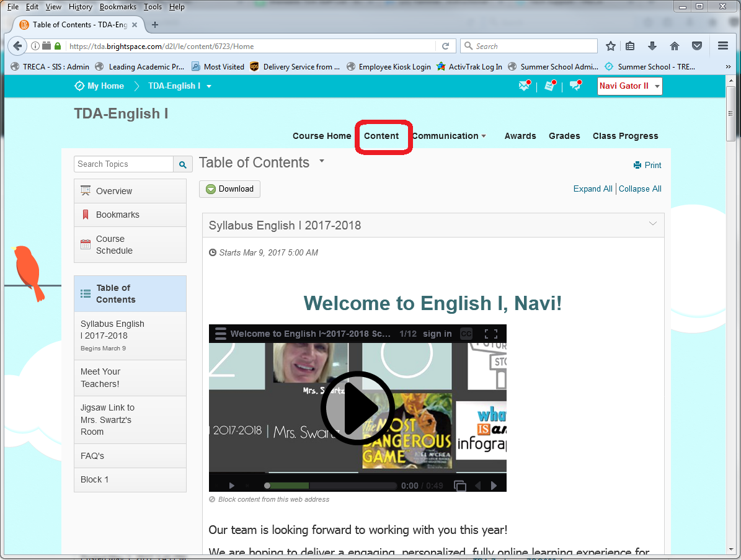Open the Grades page
This screenshot has height=560, width=741.
tap(564, 136)
